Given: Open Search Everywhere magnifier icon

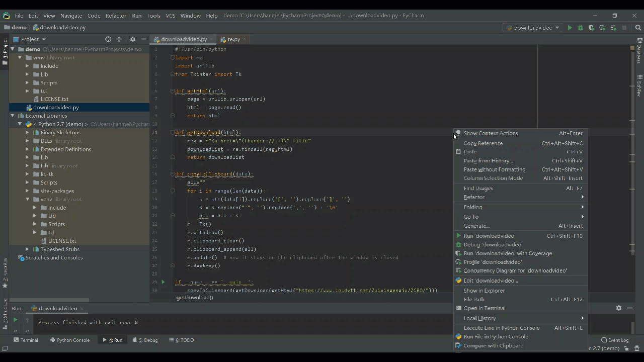Looking at the screenshot, I should pyautogui.click(x=637, y=28).
